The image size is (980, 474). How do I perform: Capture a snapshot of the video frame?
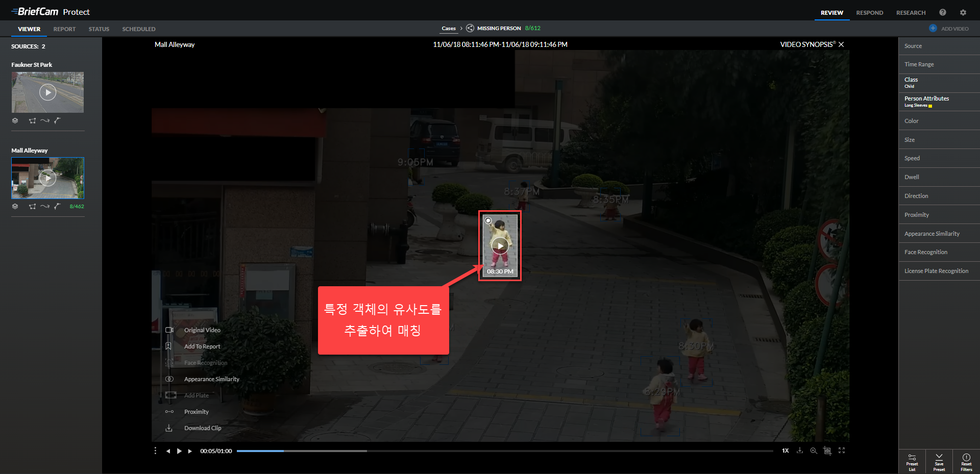tap(827, 451)
